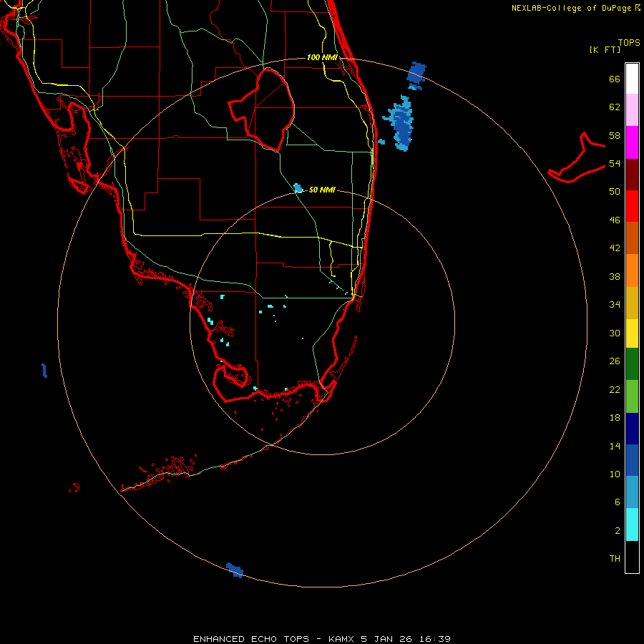Click the TH threshold label
Image resolution: width=644 pixels, height=644 pixels.
615,558
